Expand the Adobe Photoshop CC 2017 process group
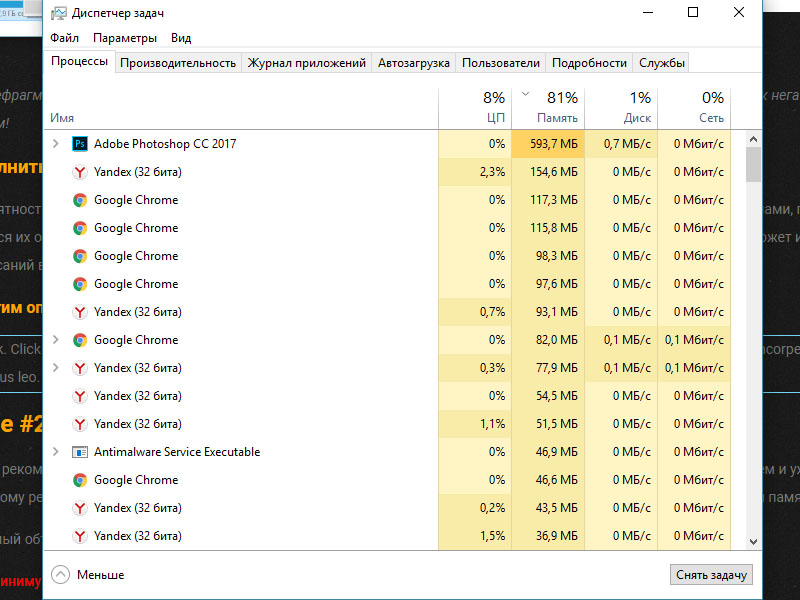 56,144
